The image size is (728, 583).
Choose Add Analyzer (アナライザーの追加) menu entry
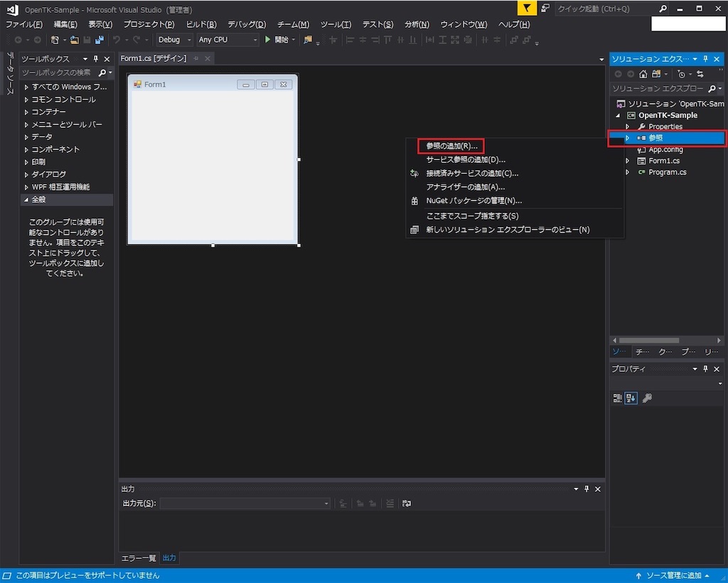click(x=465, y=187)
